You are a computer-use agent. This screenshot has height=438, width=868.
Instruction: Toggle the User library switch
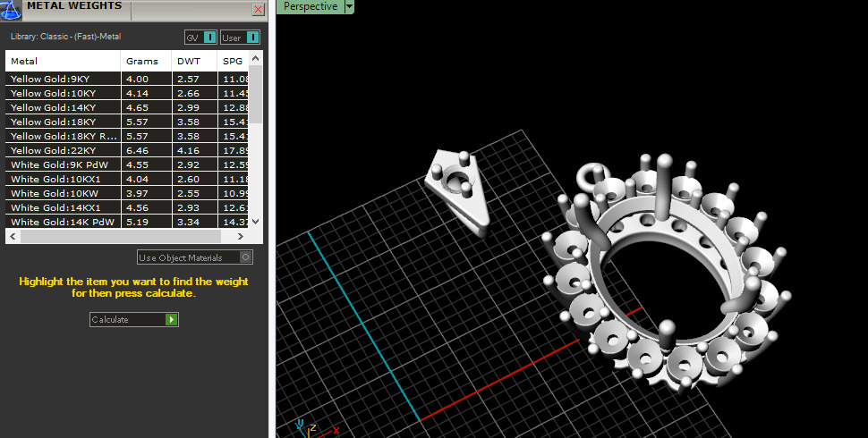pos(240,37)
